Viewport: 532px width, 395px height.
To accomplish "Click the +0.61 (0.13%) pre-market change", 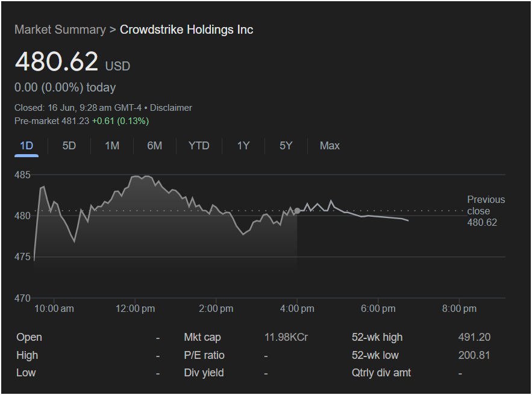I will (120, 121).
